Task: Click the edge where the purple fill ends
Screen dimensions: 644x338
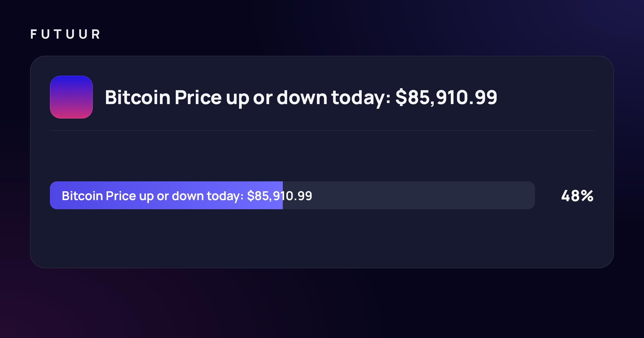Action: click(283, 195)
